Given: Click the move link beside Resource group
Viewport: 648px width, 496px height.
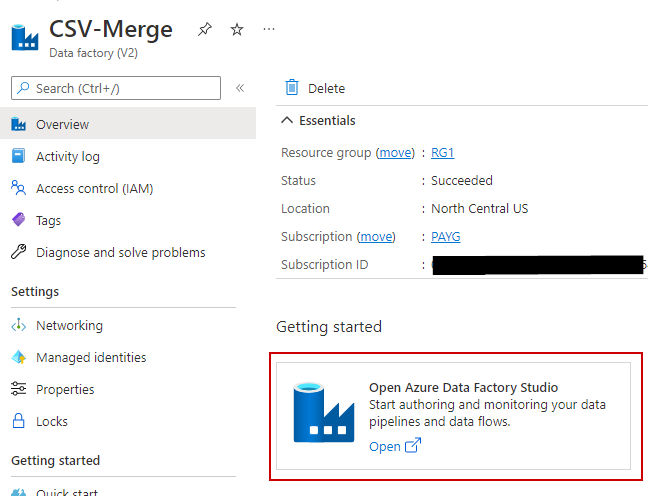Looking at the screenshot, I should [x=395, y=153].
